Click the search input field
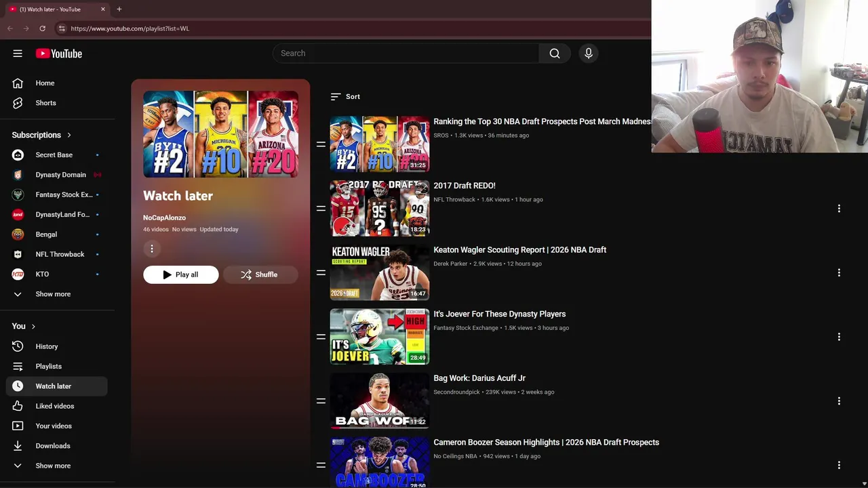 pyautogui.click(x=406, y=54)
